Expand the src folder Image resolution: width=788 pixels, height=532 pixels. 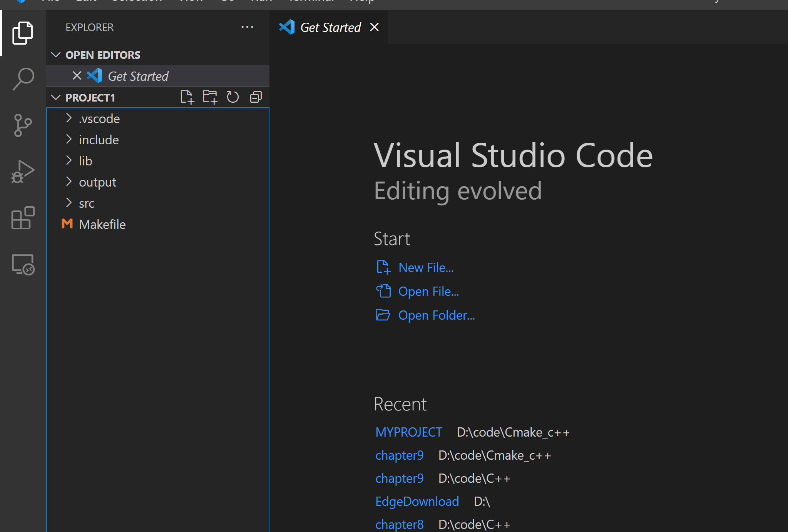coord(158,203)
